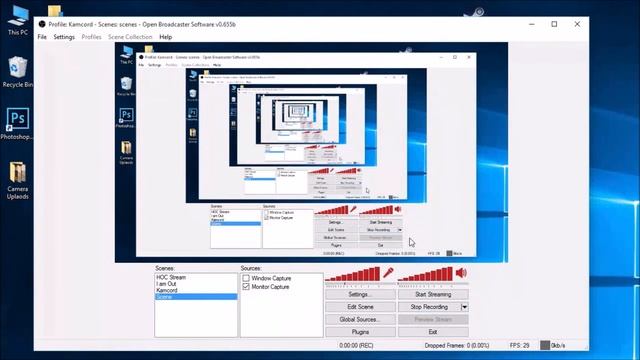Click the Dropped Frames status text
The height and width of the screenshot is (360, 640).
point(457,345)
